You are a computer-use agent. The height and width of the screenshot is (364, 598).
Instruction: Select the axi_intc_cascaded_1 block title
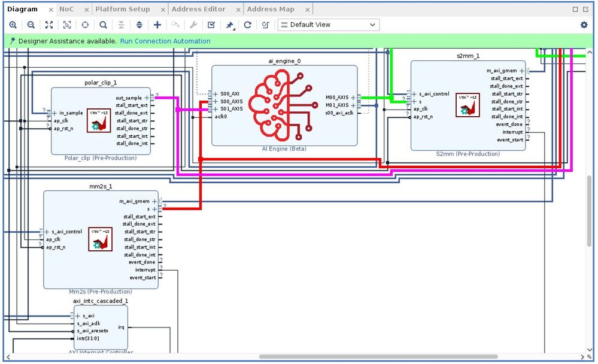(x=101, y=301)
